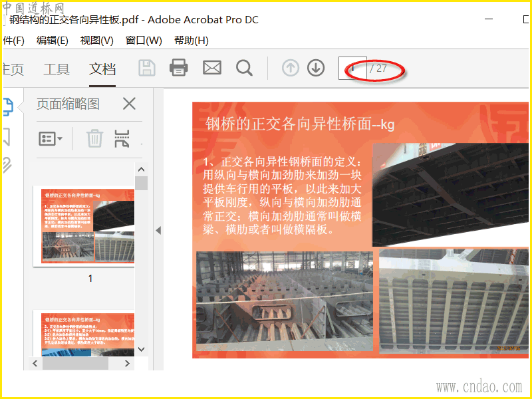Click thumbnail panel scroll down arrow

coord(142,349)
